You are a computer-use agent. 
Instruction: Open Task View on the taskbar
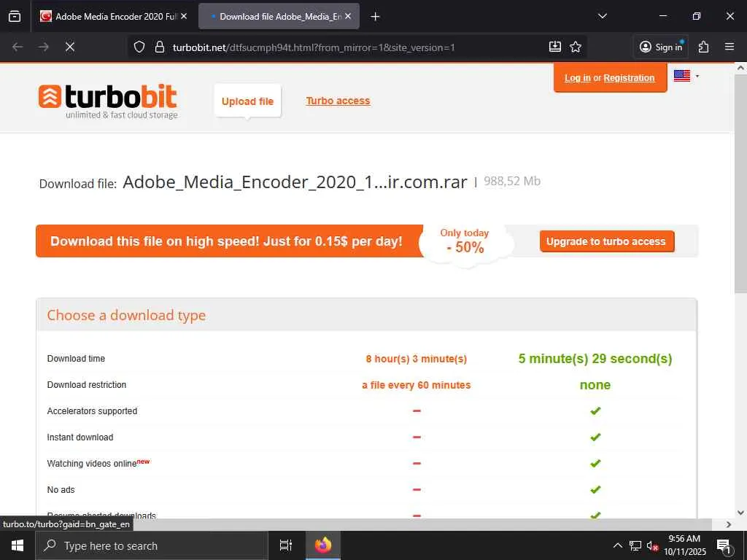[x=286, y=545]
